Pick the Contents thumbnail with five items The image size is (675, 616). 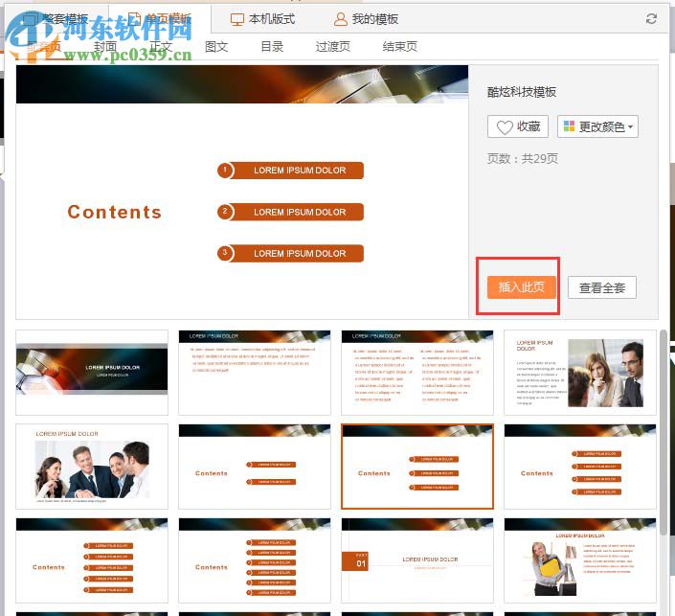tap(92, 560)
